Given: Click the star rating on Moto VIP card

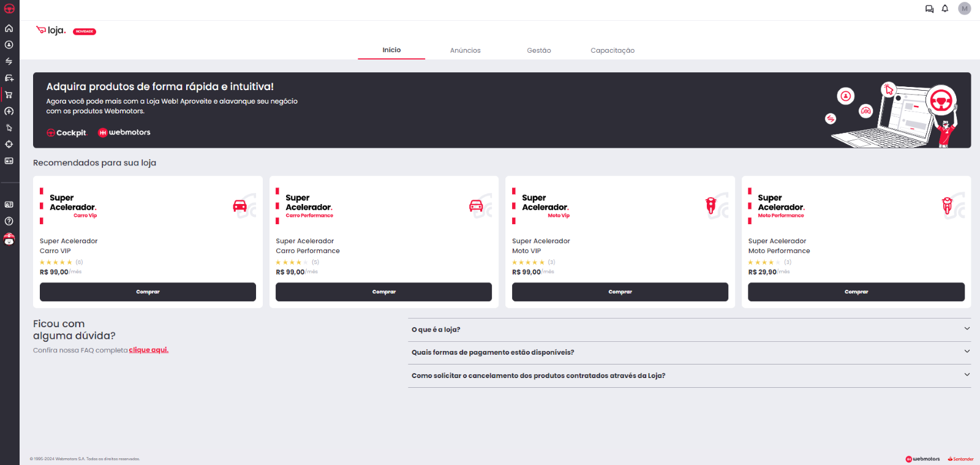Looking at the screenshot, I should tap(528, 262).
